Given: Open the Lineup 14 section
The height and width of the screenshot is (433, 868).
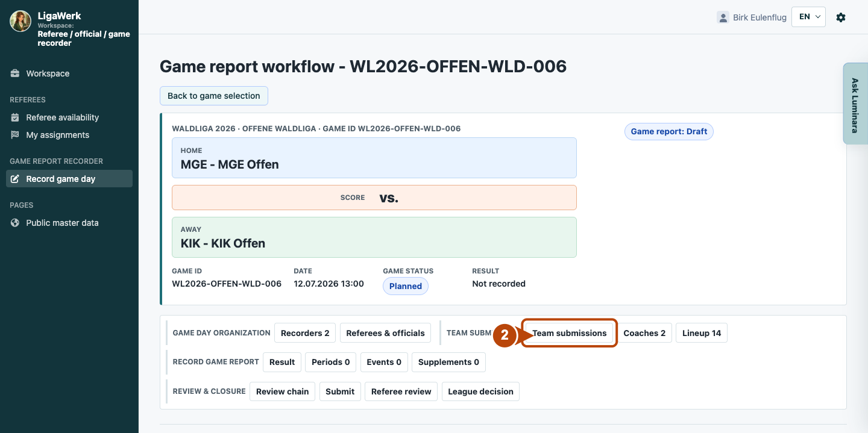Looking at the screenshot, I should (x=702, y=333).
